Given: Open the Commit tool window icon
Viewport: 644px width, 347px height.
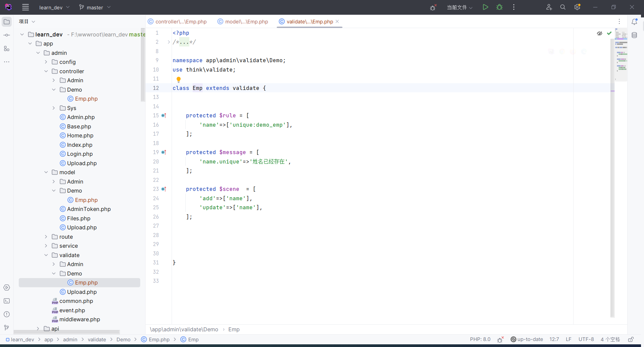Looking at the screenshot, I should click(7, 35).
